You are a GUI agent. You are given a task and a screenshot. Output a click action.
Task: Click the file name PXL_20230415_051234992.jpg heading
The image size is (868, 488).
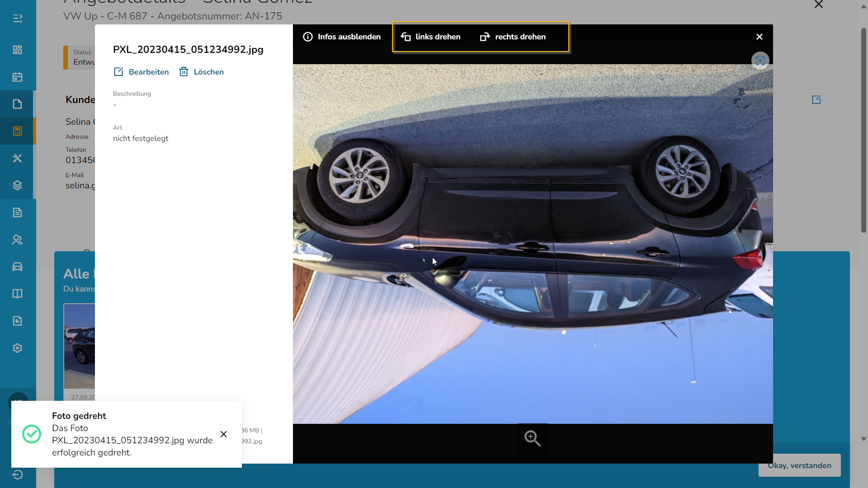click(x=188, y=49)
